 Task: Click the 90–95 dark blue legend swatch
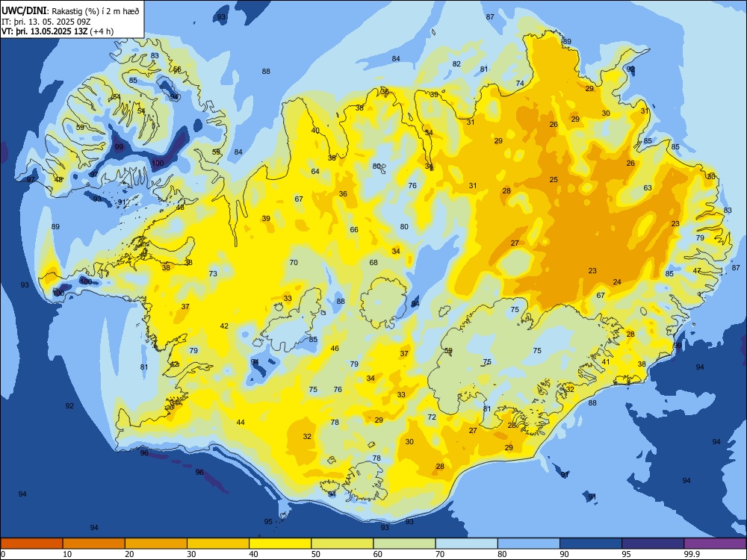click(x=591, y=544)
